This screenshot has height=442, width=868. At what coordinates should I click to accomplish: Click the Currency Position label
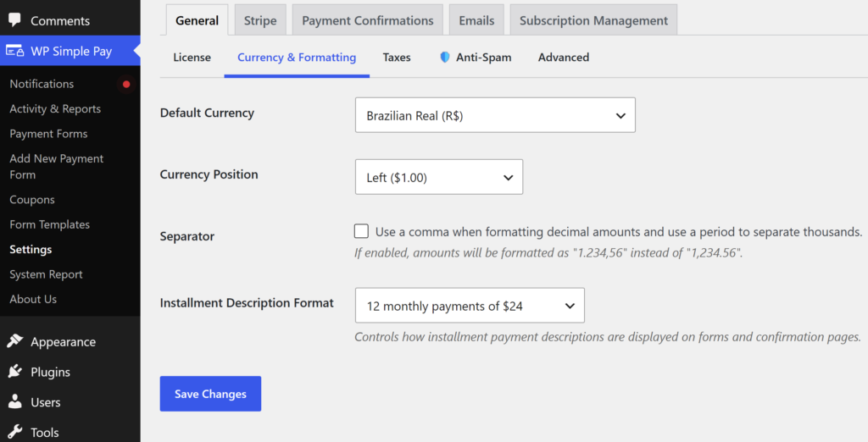pyautogui.click(x=209, y=174)
